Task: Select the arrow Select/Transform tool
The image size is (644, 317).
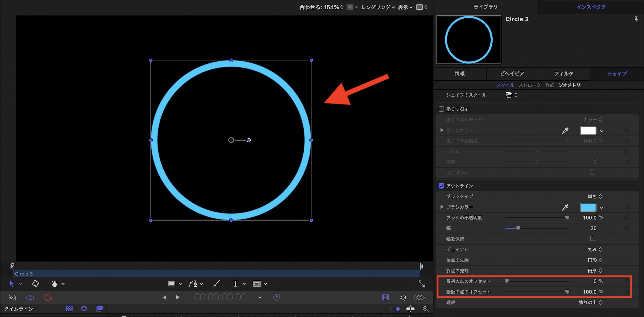Action: click(12, 284)
